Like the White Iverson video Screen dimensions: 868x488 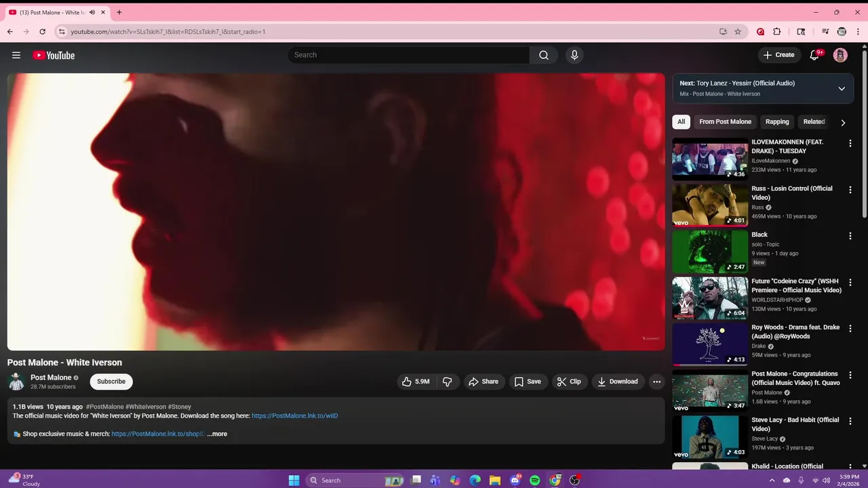pyautogui.click(x=416, y=382)
